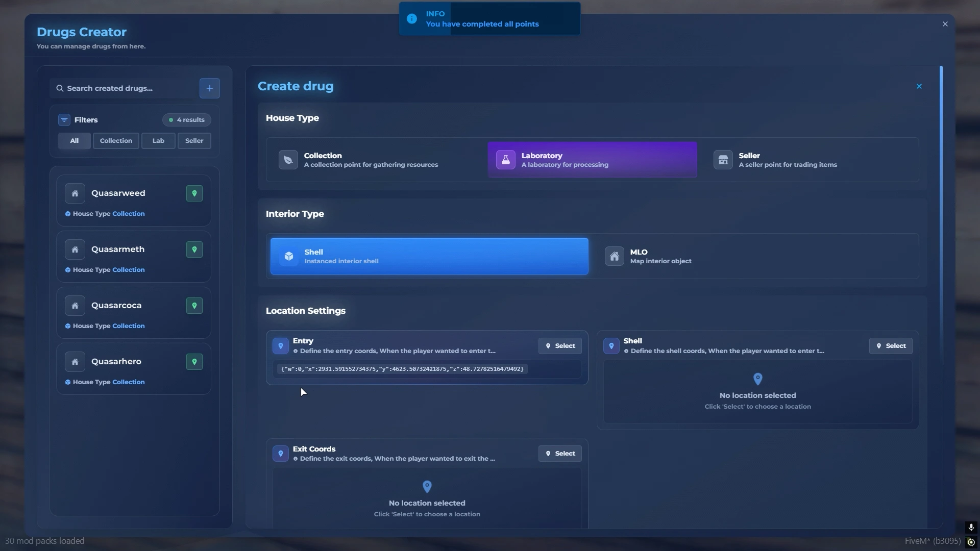Choose the MLO interior type
The width and height of the screenshot is (980, 551).
[756, 256]
